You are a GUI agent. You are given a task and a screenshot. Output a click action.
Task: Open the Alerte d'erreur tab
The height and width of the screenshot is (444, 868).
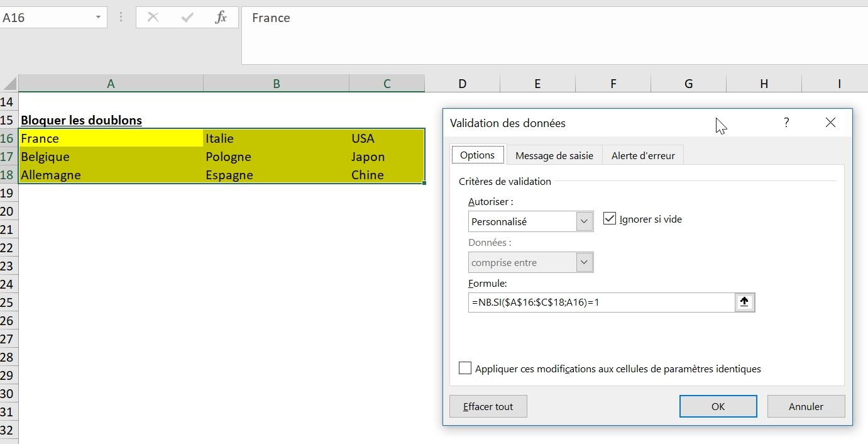(x=643, y=155)
